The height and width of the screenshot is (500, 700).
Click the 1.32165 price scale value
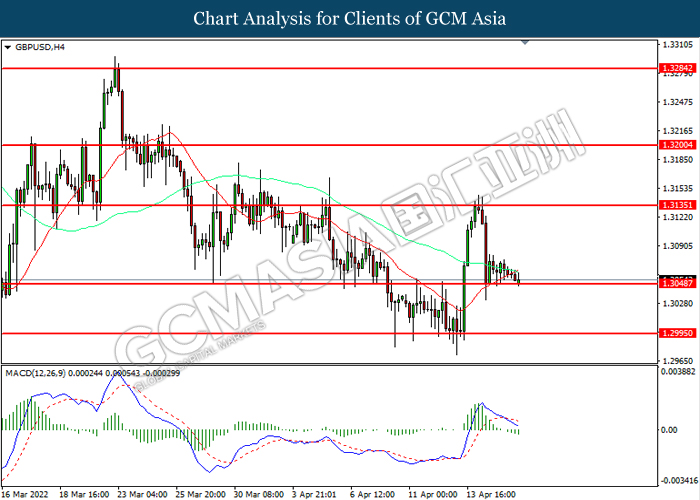[678, 131]
